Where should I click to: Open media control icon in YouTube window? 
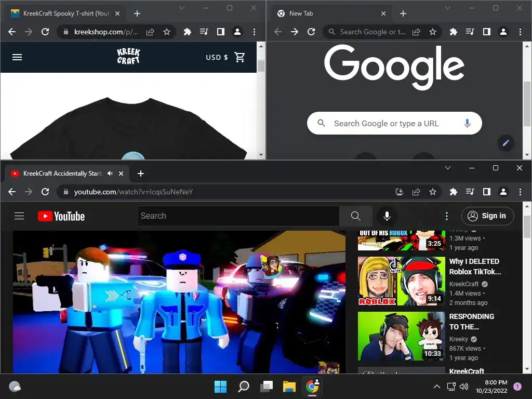coord(470,192)
